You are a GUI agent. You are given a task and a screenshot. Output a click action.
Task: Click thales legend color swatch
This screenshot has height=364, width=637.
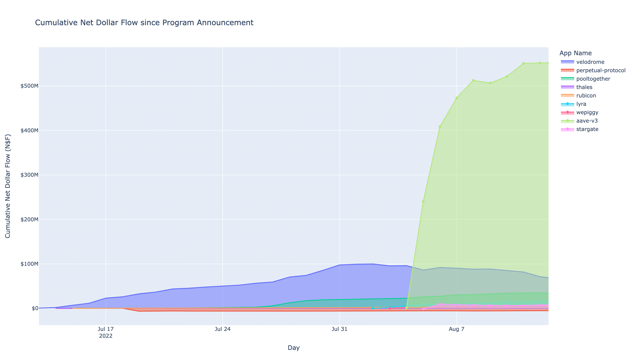(x=567, y=87)
